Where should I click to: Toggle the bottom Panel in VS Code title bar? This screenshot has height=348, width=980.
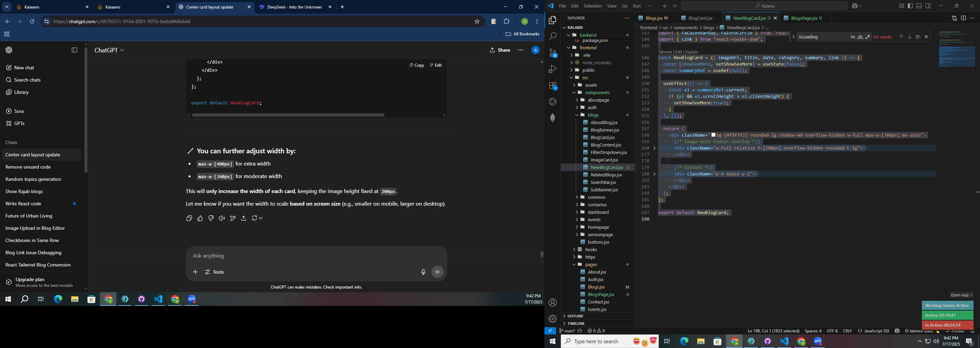point(919,6)
